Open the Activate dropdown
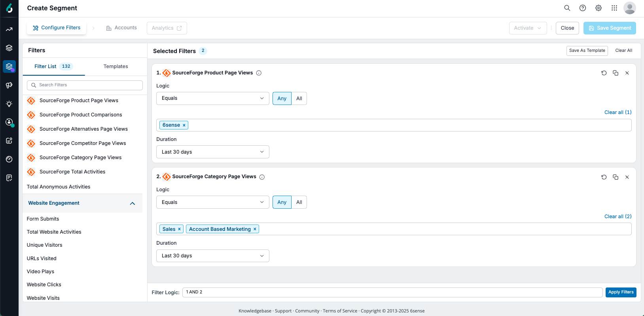This screenshot has width=644, height=316. [x=528, y=28]
